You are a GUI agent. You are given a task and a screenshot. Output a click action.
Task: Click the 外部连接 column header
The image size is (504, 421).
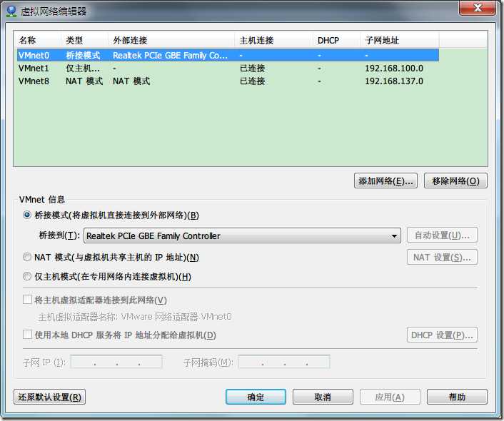171,40
